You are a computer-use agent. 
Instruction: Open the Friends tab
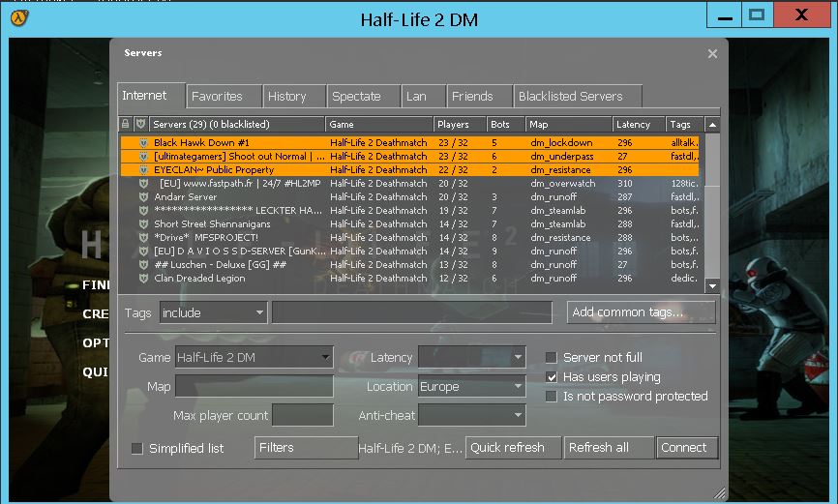(479, 97)
